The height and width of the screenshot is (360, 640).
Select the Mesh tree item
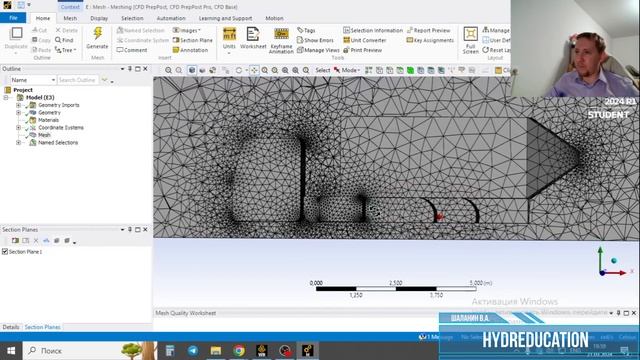[x=44, y=135]
